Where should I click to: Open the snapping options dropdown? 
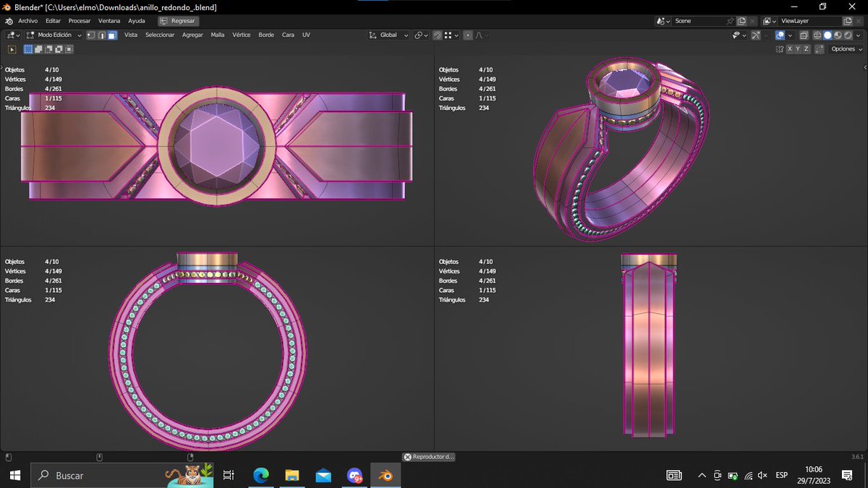[x=451, y=35]
